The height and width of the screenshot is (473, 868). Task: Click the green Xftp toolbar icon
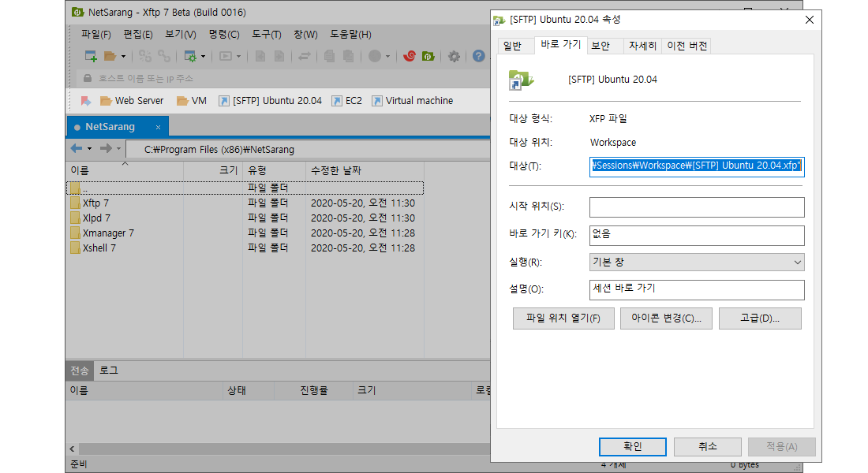point(428,56)
